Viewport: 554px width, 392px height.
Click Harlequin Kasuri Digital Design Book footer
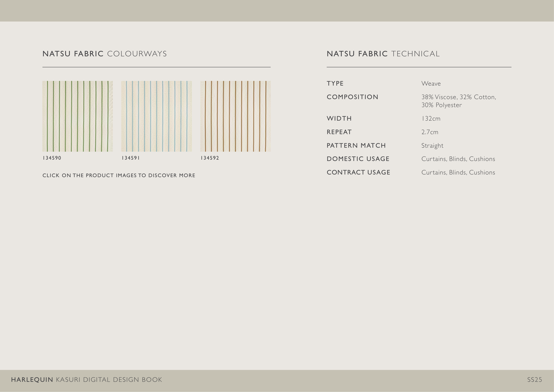click(86, 380)
